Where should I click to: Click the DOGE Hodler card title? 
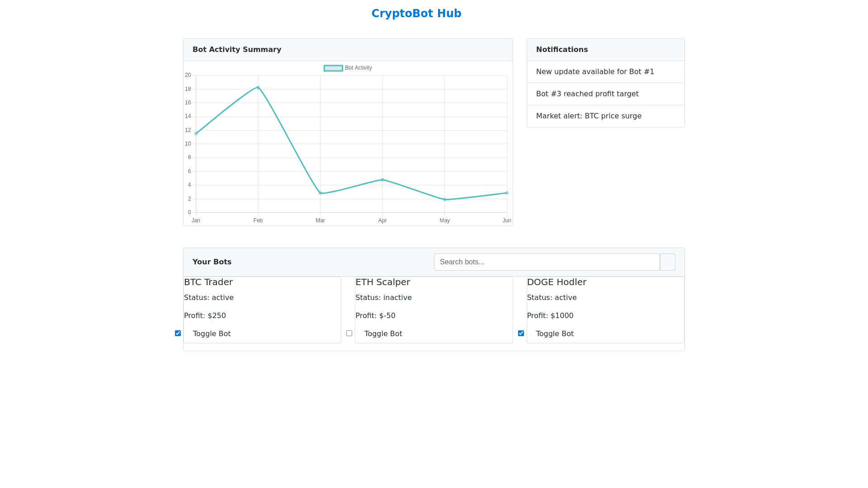click(557, 282)
